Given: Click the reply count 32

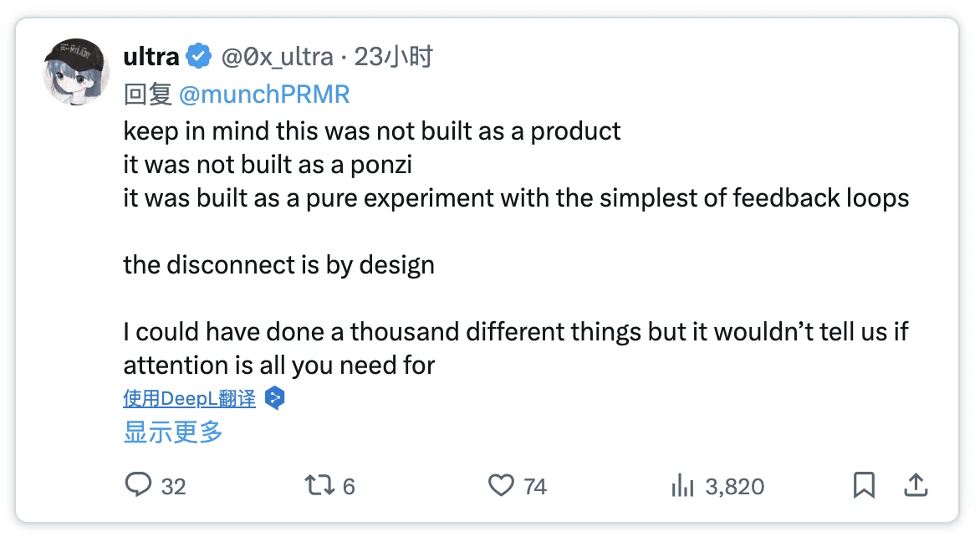Looking at the screenshot, I should [x=173, y=486].
